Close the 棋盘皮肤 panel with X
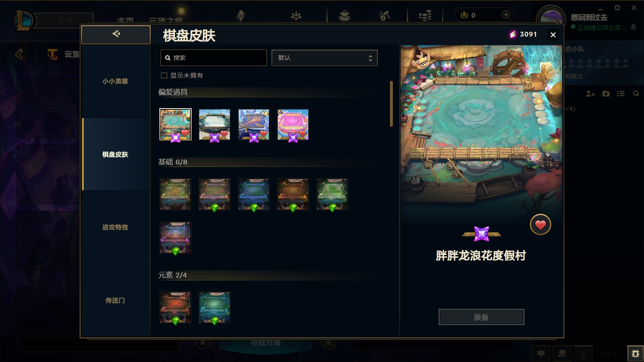This screenshot has width=644, height=362. click(x=553, y=35)
